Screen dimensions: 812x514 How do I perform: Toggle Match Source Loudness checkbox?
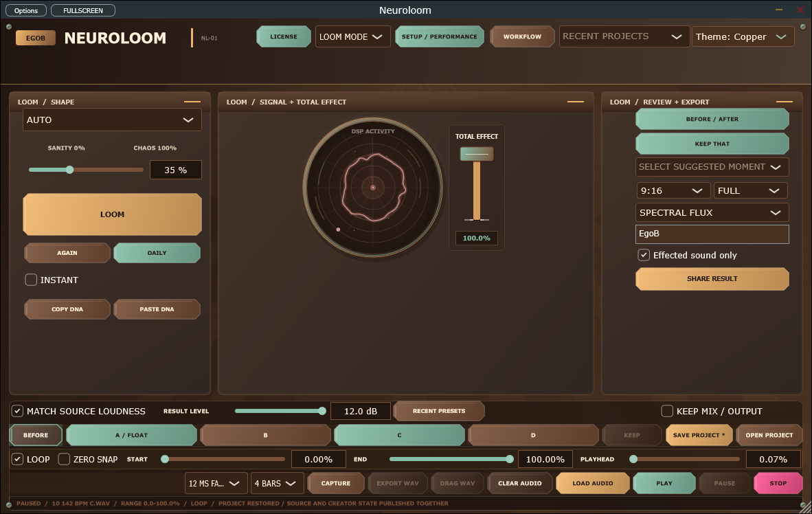pos(18,411)
